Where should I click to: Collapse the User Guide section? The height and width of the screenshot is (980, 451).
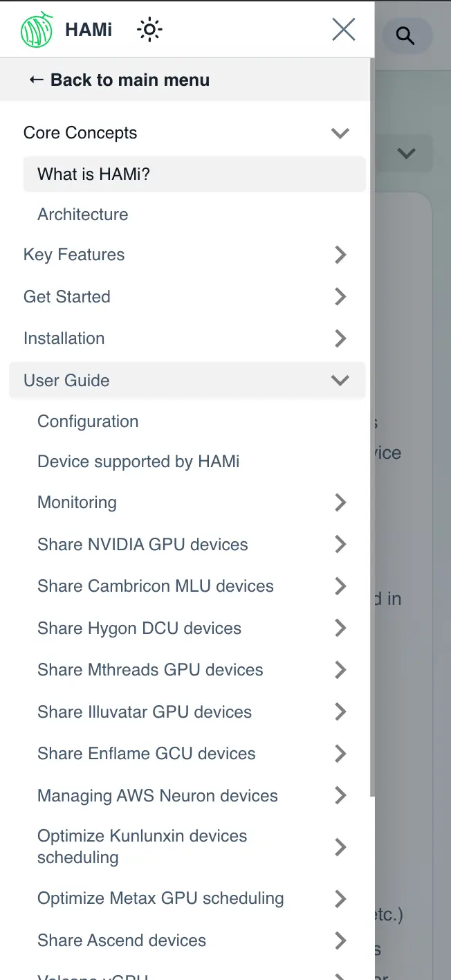[x=340, y=380]
